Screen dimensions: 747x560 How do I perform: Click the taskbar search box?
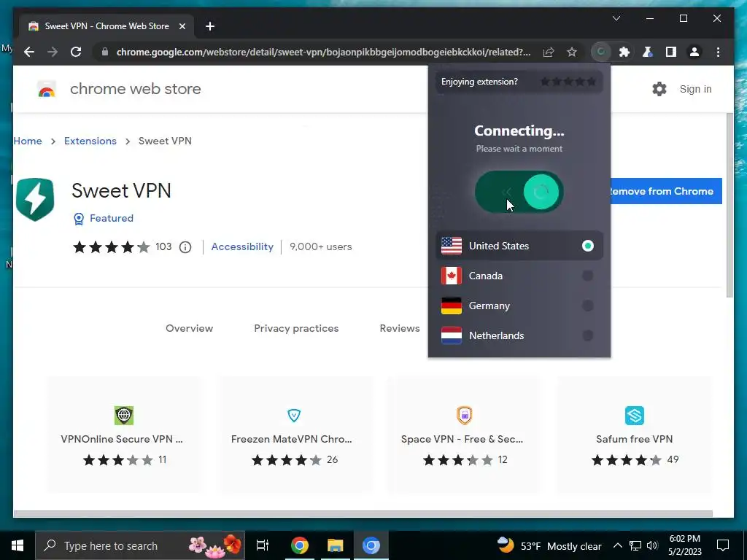click(140, 545)
